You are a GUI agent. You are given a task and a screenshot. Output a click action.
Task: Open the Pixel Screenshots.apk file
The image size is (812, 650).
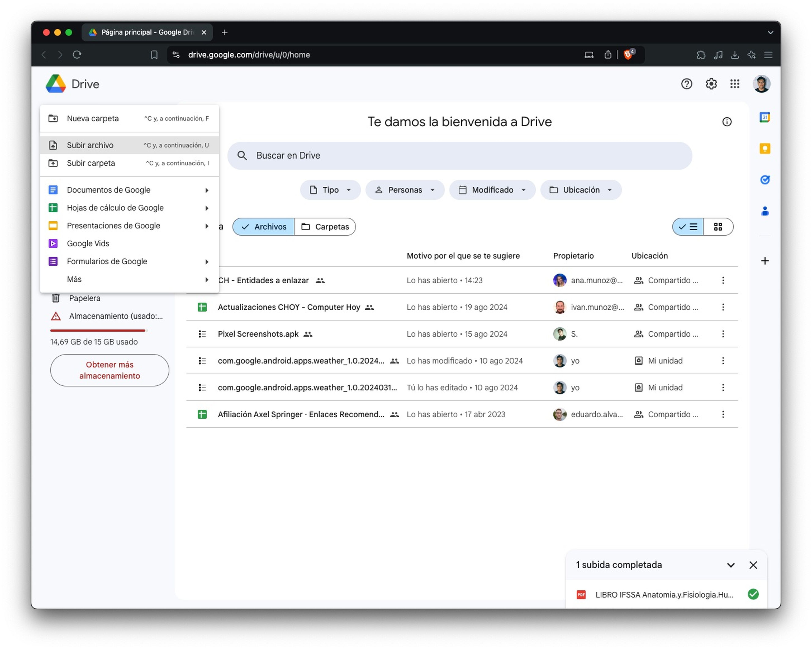pyautogui.click(x=258, y=334)
